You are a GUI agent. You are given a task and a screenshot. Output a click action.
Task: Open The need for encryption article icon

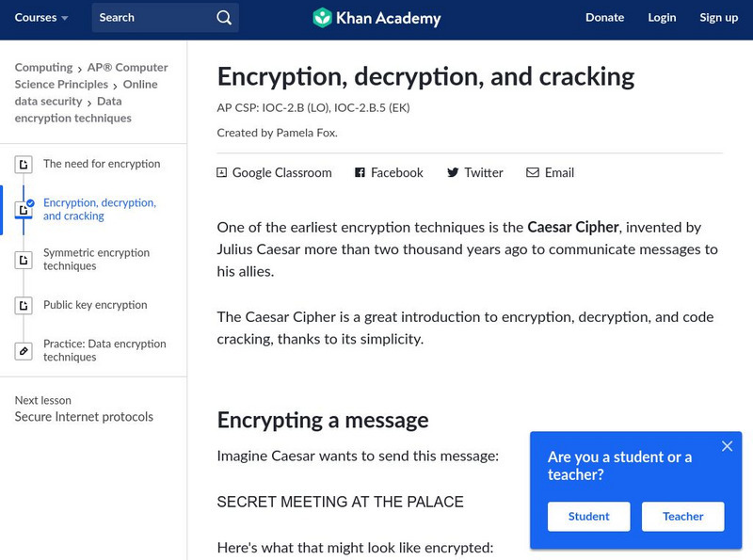pos(24,165)
